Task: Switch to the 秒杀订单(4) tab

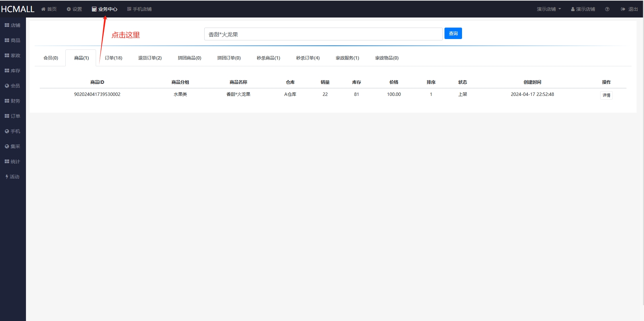Action: pos(308,58)
